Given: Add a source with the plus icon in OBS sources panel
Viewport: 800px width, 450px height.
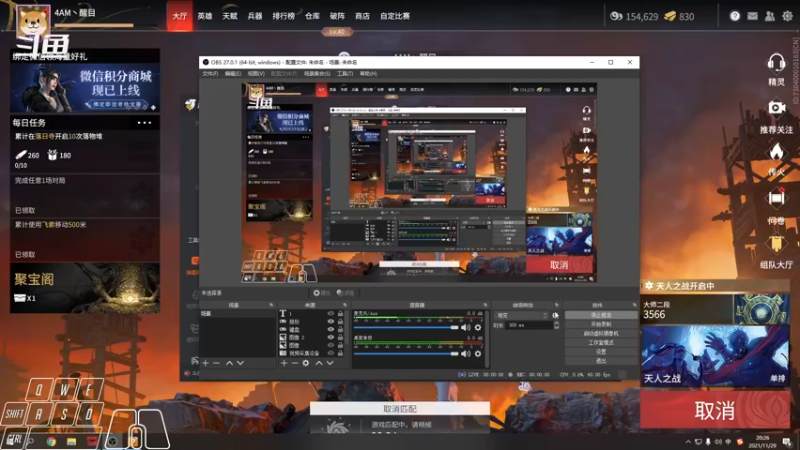Looking at the screenshot, I should tap(284, 363).
